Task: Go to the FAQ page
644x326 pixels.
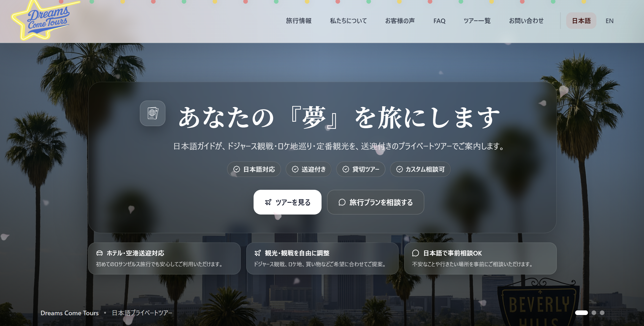Action: [439, 21]
